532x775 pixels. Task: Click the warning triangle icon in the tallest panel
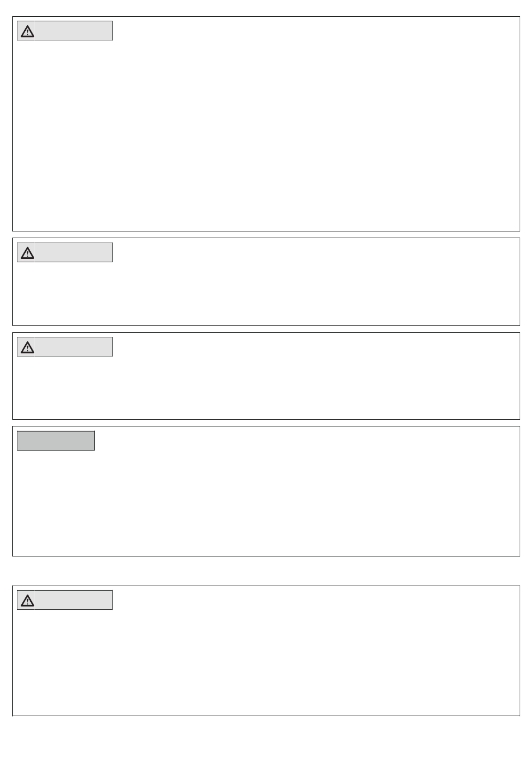pyautogui.click(x=27, y=31)
